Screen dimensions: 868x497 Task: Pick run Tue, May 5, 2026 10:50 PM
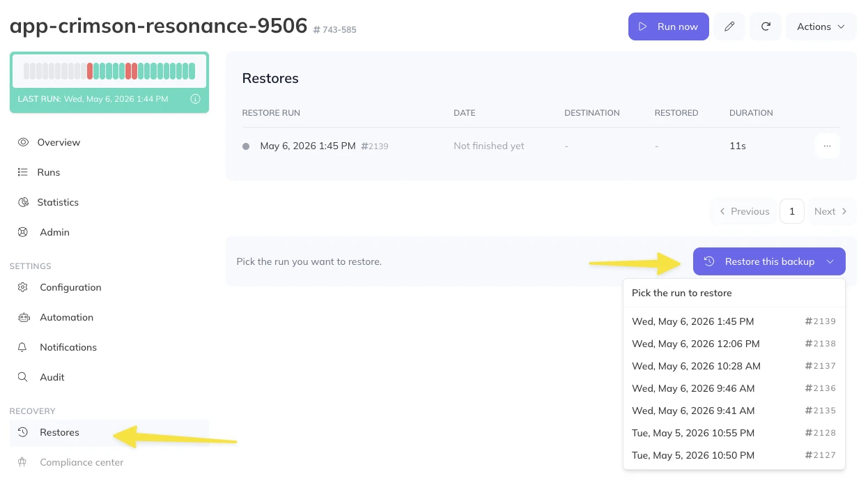(734, 455)
